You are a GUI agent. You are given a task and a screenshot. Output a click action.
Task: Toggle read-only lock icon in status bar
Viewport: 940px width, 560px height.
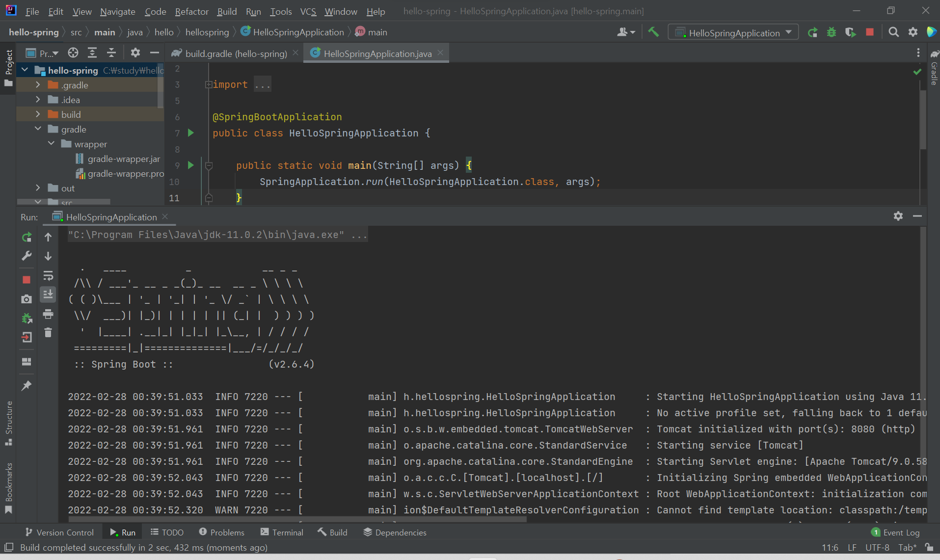(x=929, y=547)
